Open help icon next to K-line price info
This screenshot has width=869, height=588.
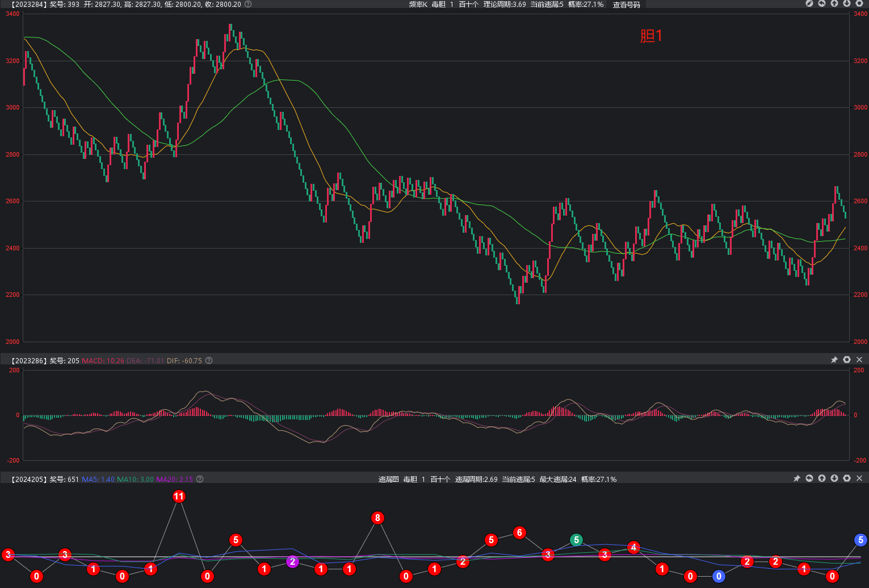[x=248, y=4]
